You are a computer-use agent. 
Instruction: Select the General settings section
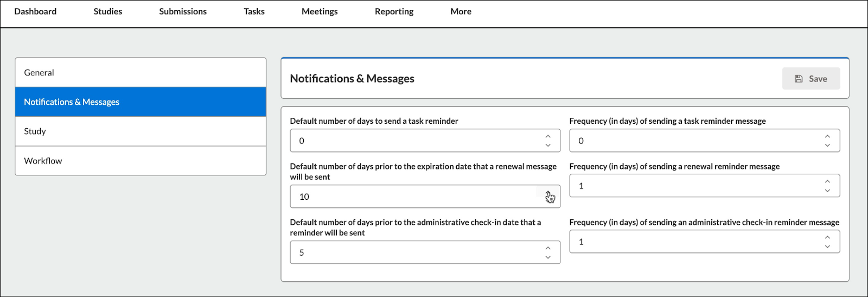click(141, 73)
